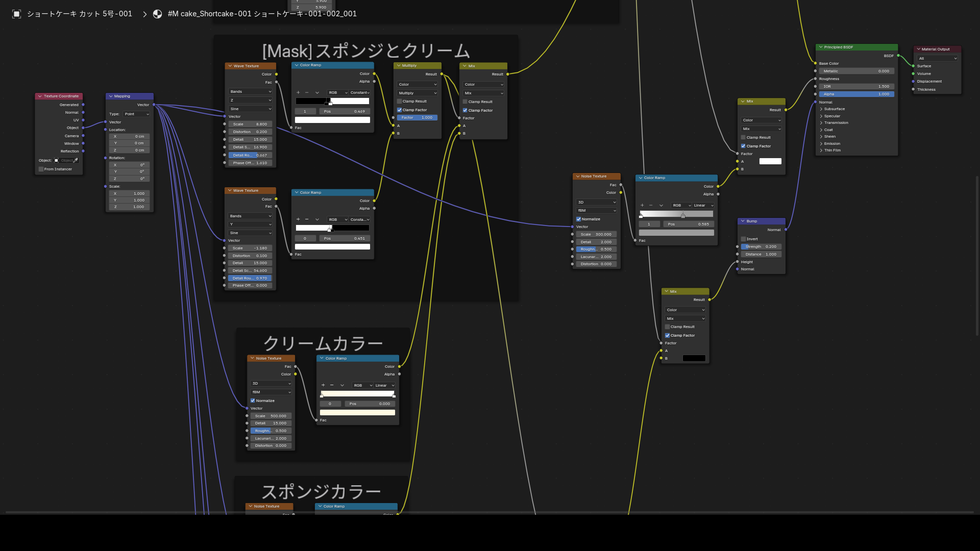Screen dimensions: 980x551
Task: Collapse the Texture Coordinate node
Action: coord(39,96)
